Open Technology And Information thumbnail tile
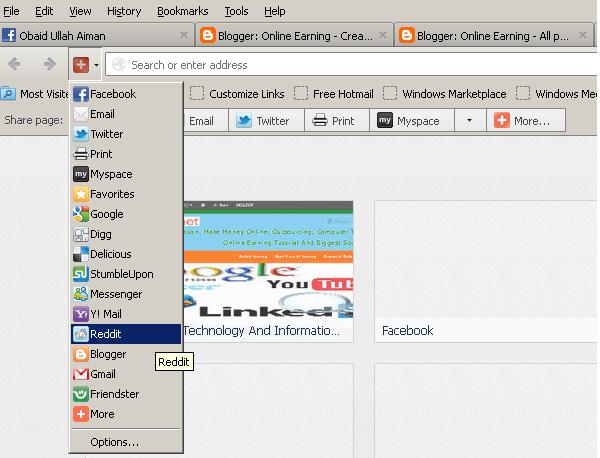This screenshot has height=458, width=600. [x=268, y=272]
